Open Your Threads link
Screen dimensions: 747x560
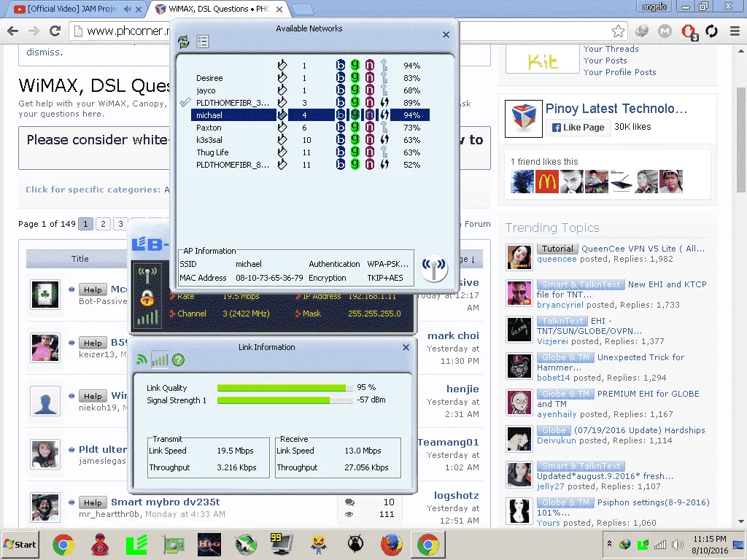click(611, 49)
